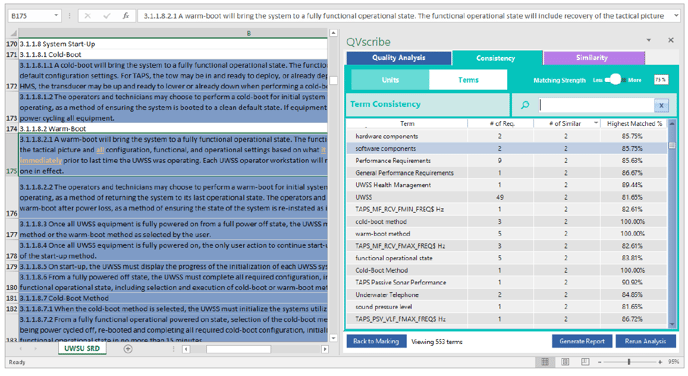Add a new sheet with the plus icon
Image resolution: width=688 pixels, height=376 pixels.
[x=128, y=349]
